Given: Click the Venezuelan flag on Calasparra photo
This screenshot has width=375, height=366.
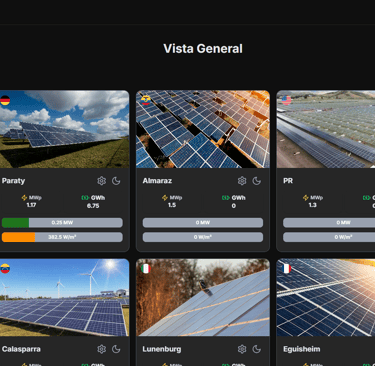Looking at the screenshot, I should [x=5, y=269].
